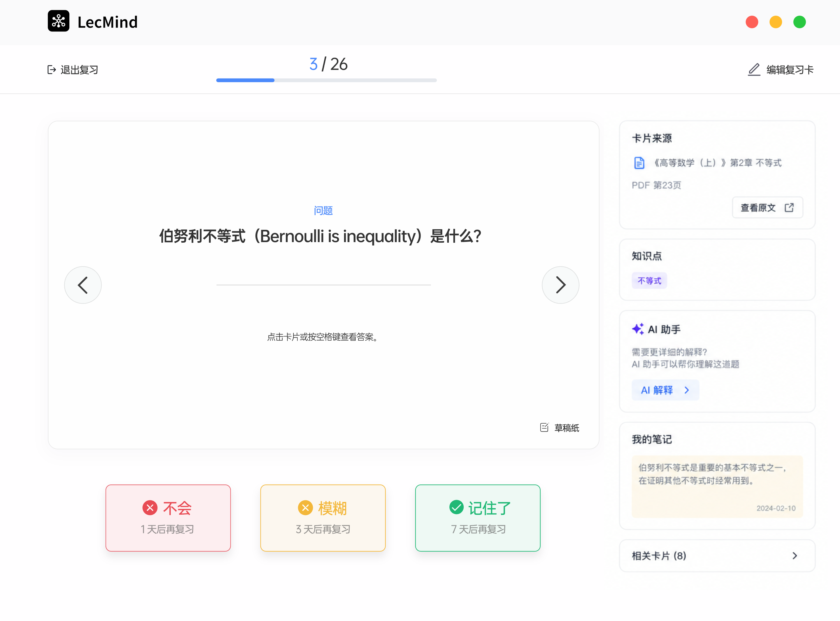Screen dimensions: 840x621
Task: Click the Bernoulli inequality question to reveal answer
Action: 320,236
